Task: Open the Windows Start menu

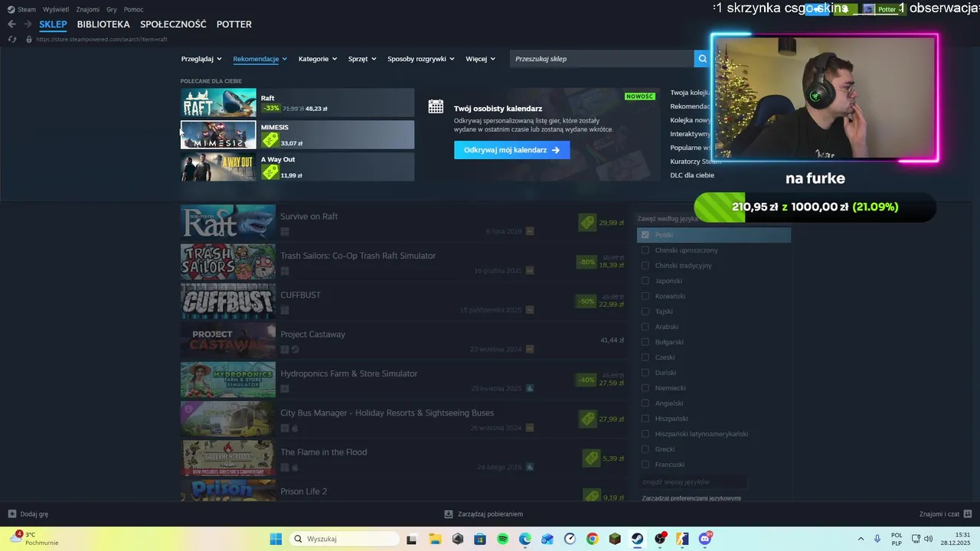Action: point(276,539)
